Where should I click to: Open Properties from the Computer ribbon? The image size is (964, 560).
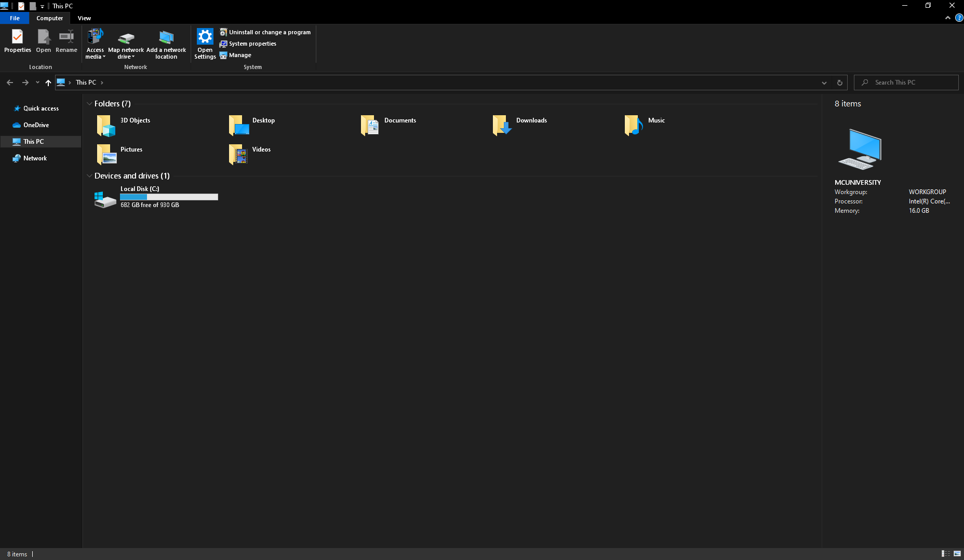point(17,42)
